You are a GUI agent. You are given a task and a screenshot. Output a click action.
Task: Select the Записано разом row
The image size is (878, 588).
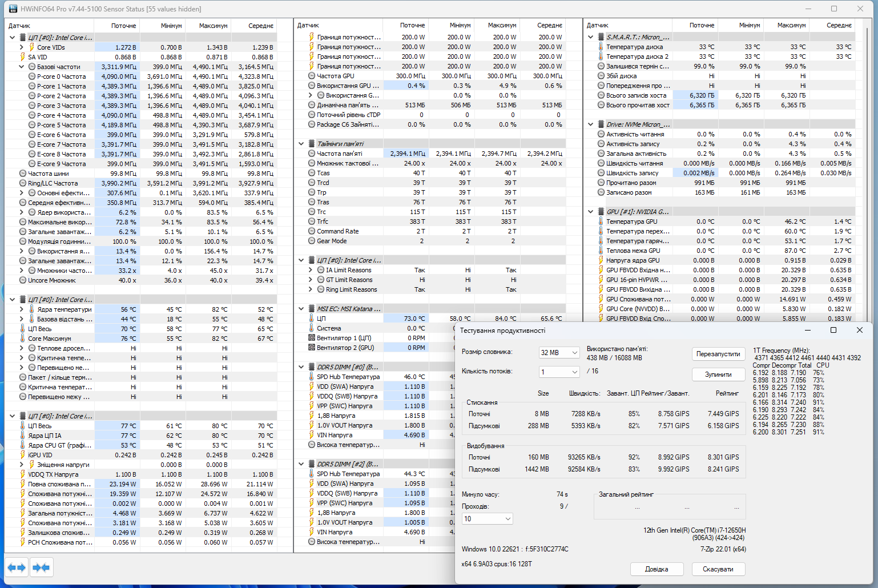(x=720, y=192)
